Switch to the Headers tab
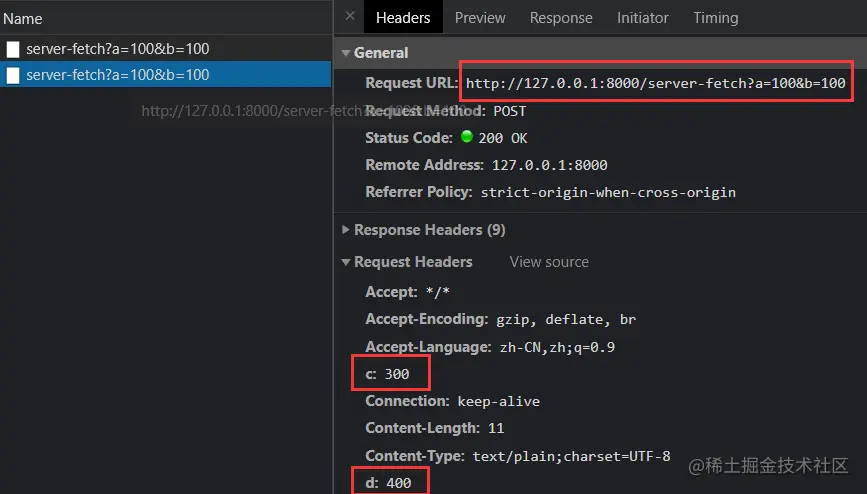The width and height of the screenshot is (867, 494). (x=403, y=18)
